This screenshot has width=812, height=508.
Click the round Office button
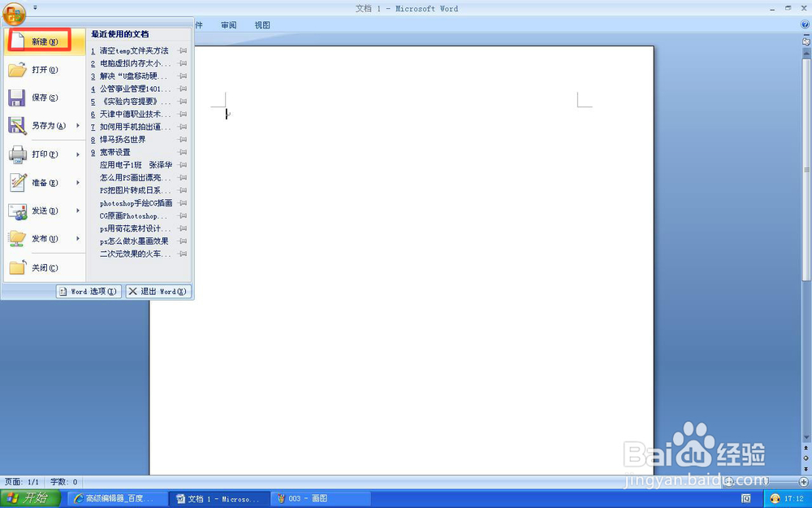pos(14,13)
